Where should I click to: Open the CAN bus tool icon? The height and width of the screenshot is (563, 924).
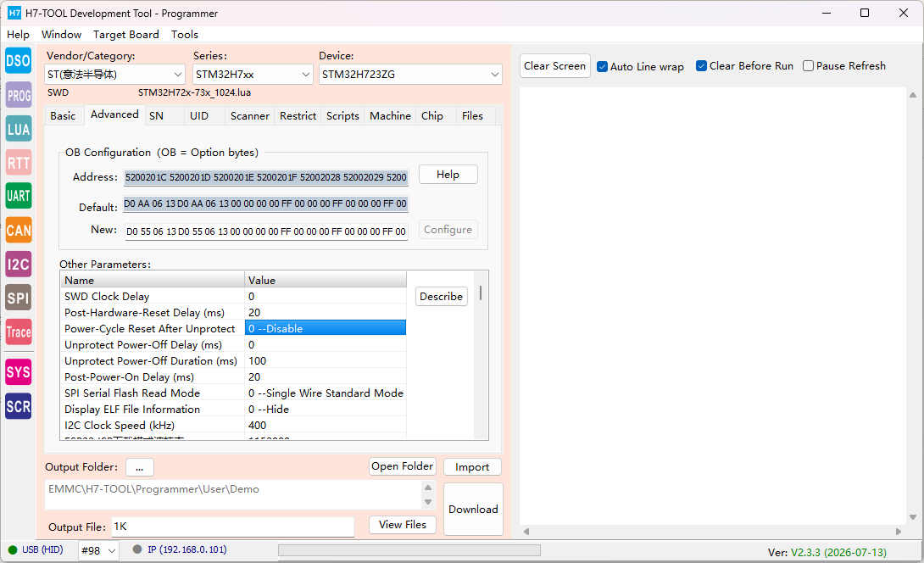19,230
